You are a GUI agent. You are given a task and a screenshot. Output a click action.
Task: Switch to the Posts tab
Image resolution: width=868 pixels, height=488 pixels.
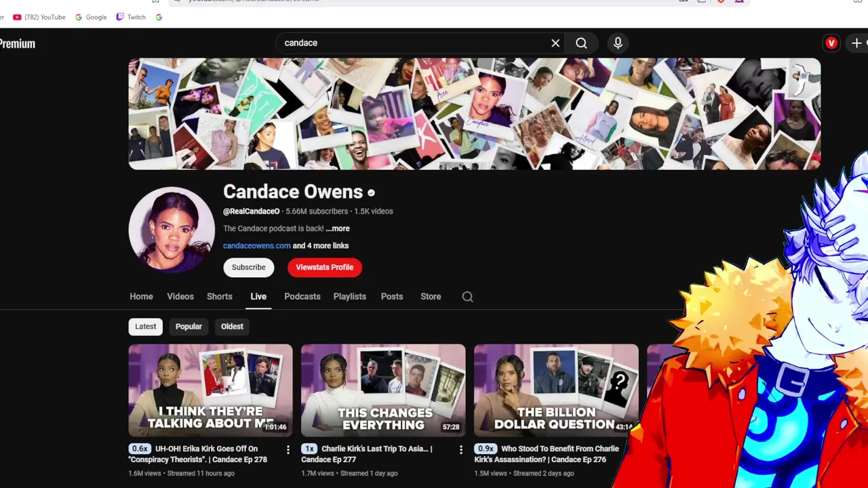click(392, 296)
